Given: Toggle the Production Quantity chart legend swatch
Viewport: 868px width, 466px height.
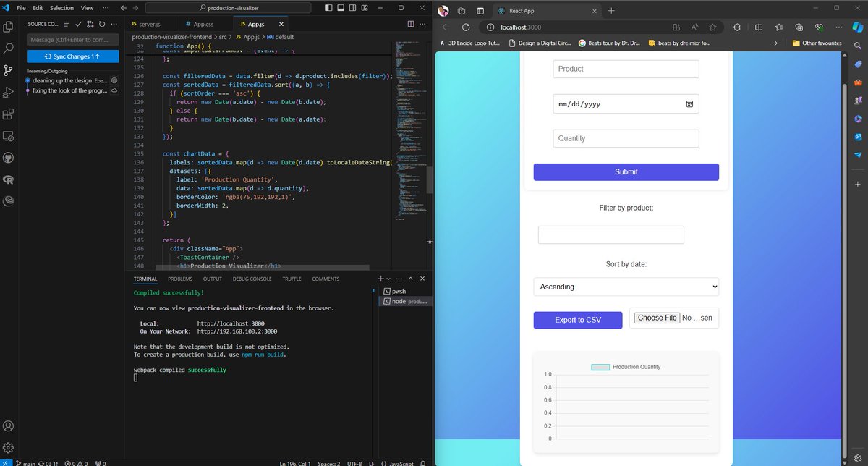Looking at the screenshot, I should point(600,367).
